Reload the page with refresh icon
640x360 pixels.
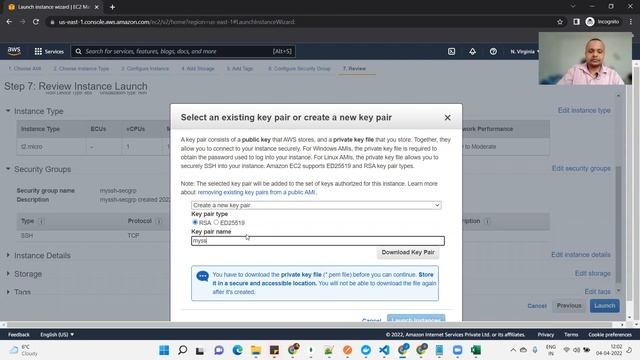click(36, 22)
